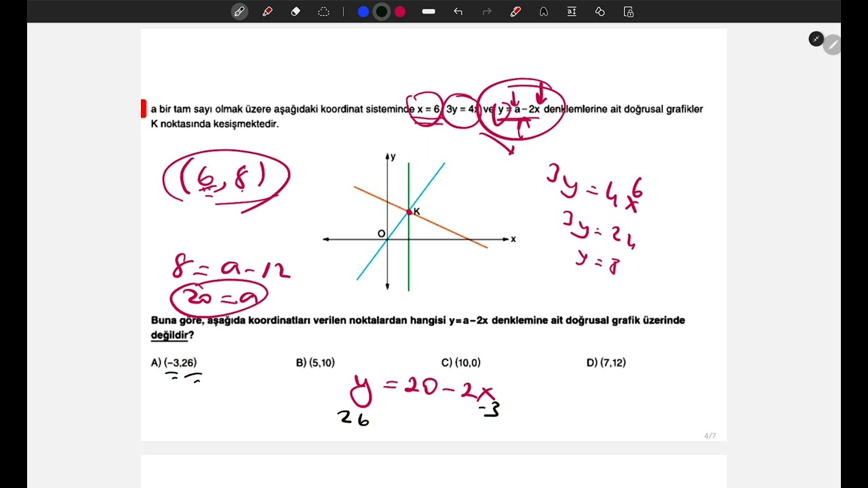Pick the black ink color
The width and height of the screenshot is (868, 488).
point(382,12)
